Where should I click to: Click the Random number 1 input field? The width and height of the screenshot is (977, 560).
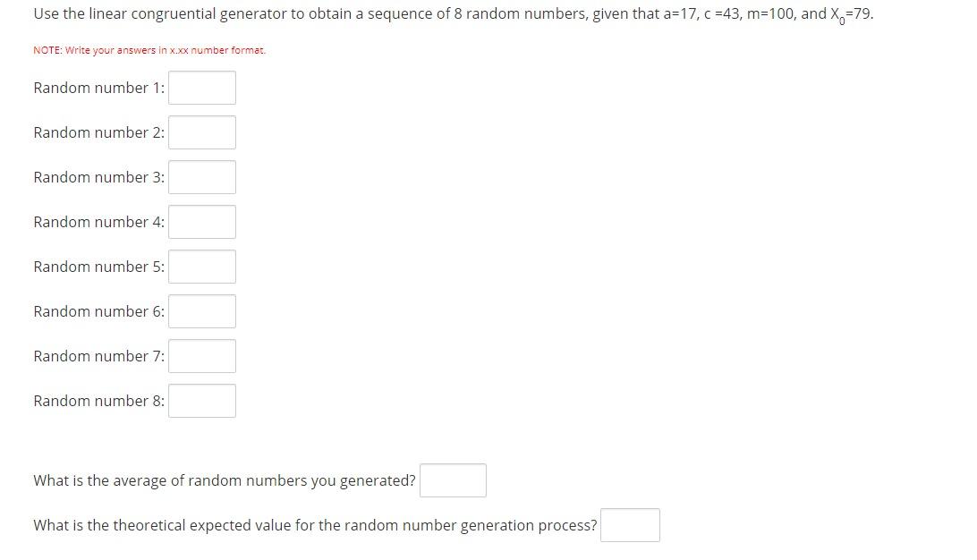coord(202,88)
